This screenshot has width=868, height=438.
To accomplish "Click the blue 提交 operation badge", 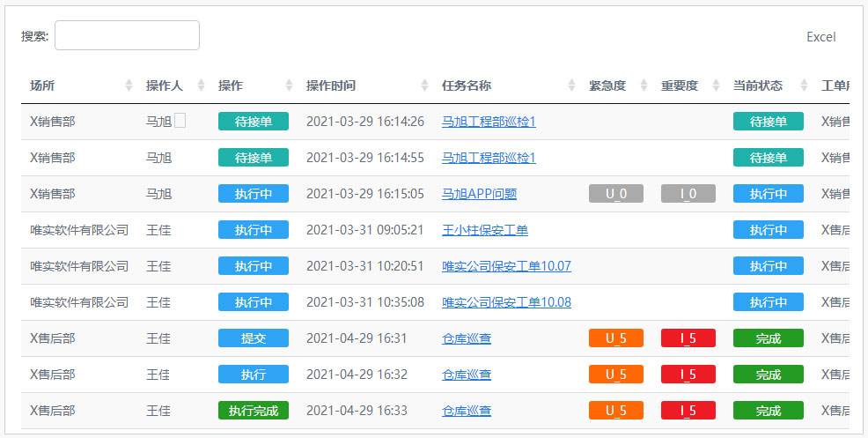I will [x=253, y=338].
